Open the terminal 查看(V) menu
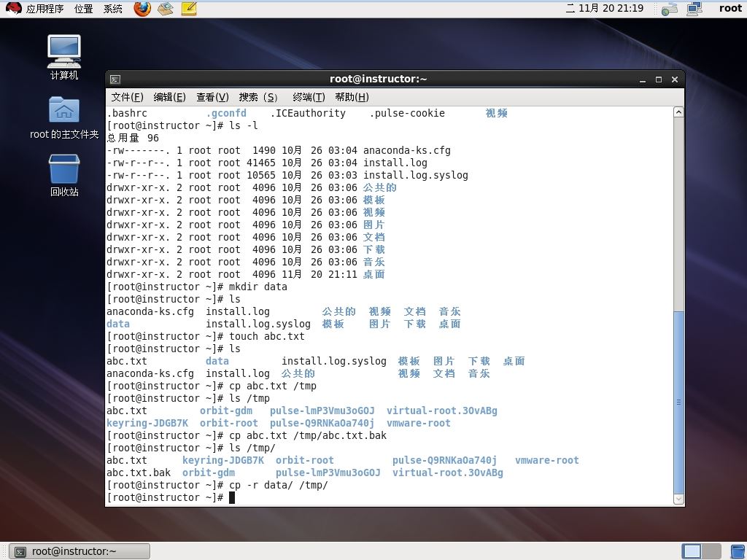Image resolution: width=747 pixels, height=560 pixels. pyautogui.click(x=212, y=97)
